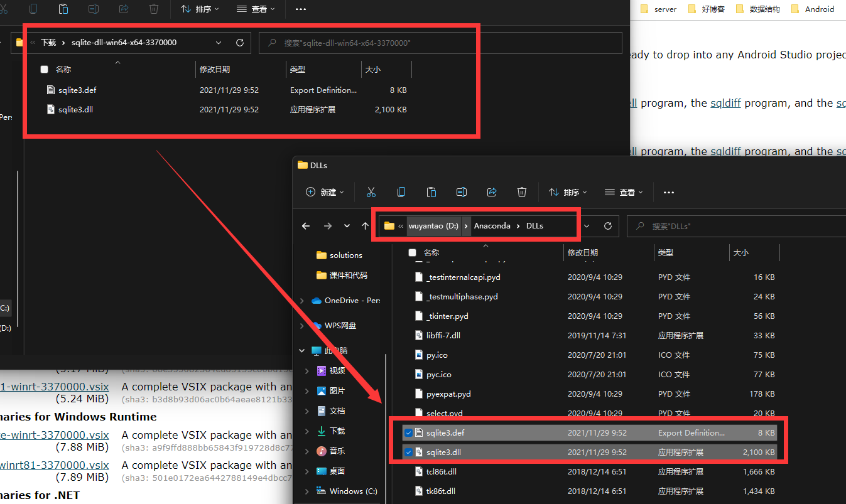Go back in the DLLs window
846x504 pixels.
click(x=306, y=226)
